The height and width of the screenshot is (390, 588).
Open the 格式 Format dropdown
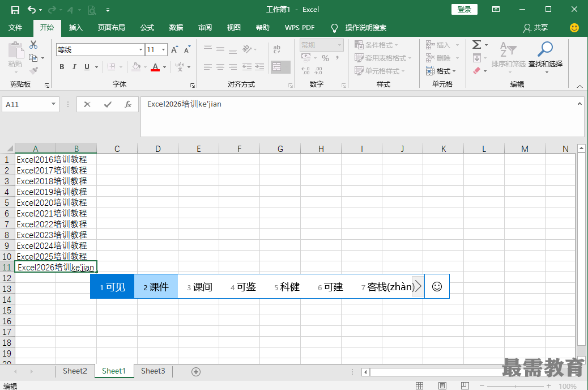[441, 71]
